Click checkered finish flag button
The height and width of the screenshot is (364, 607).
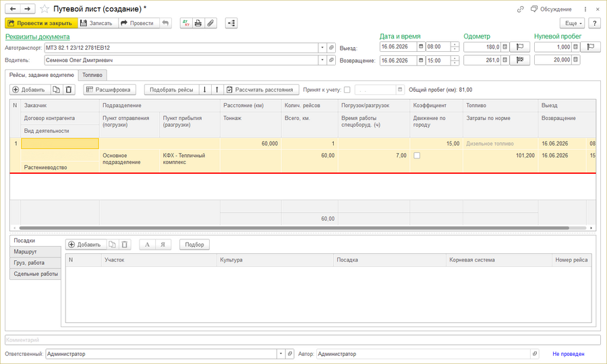[520, 60]
